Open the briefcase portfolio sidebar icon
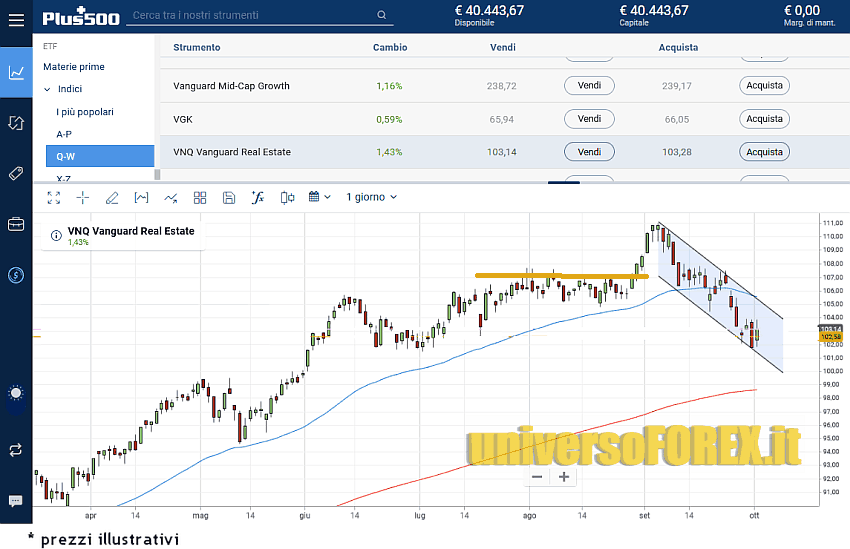This screenshot has width=850, height=549. coord(16,224)
